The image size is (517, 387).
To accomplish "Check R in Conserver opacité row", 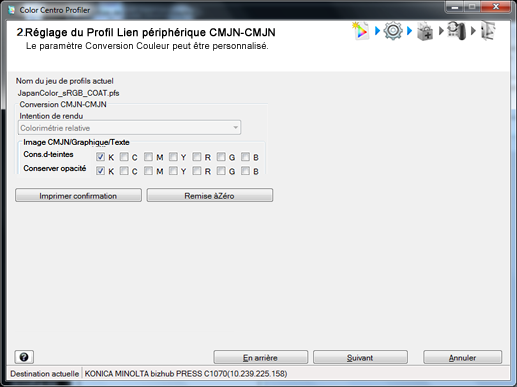I will (197, 171).
